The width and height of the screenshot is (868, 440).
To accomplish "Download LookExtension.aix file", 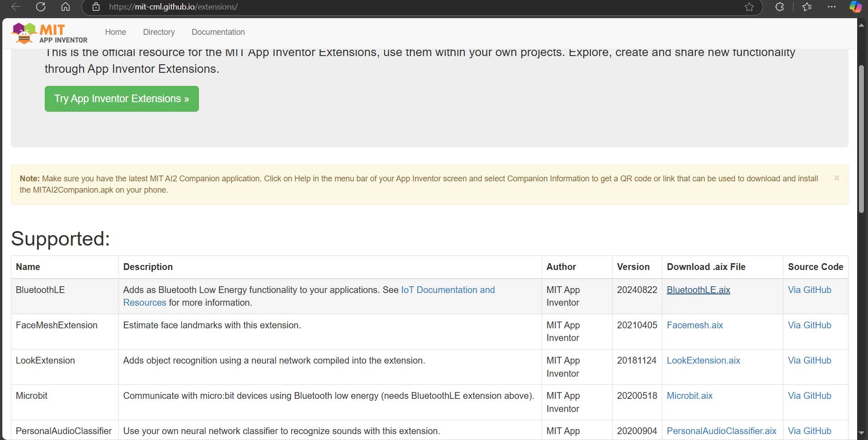I will coord(703,360).
